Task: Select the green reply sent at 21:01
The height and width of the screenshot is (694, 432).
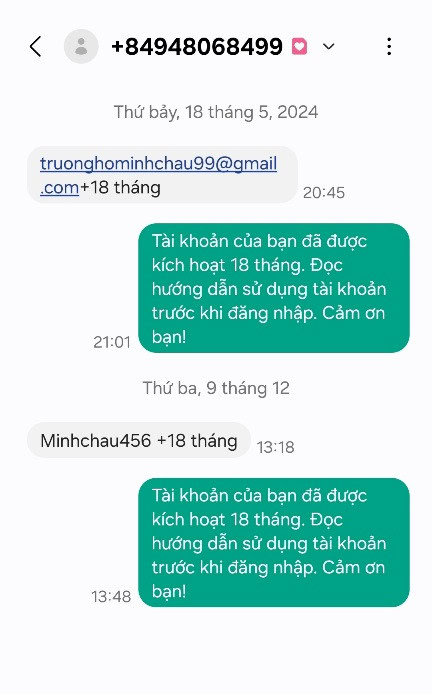Action: click(274, 288)
